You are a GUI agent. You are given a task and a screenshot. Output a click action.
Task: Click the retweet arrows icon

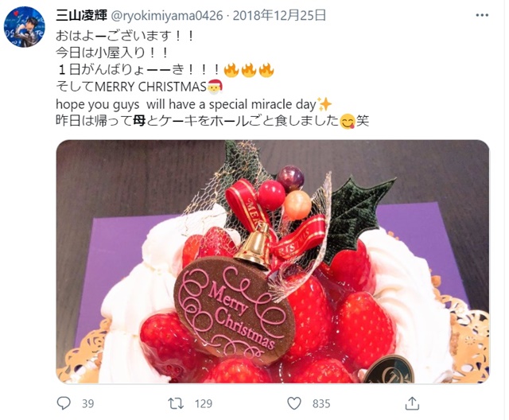coord(176,403)
